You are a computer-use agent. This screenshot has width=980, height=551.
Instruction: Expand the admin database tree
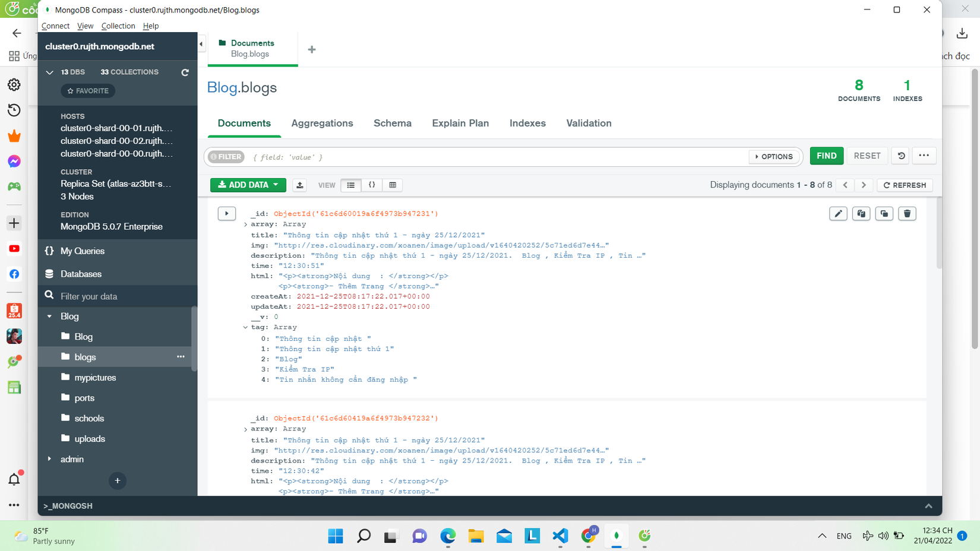49,459
